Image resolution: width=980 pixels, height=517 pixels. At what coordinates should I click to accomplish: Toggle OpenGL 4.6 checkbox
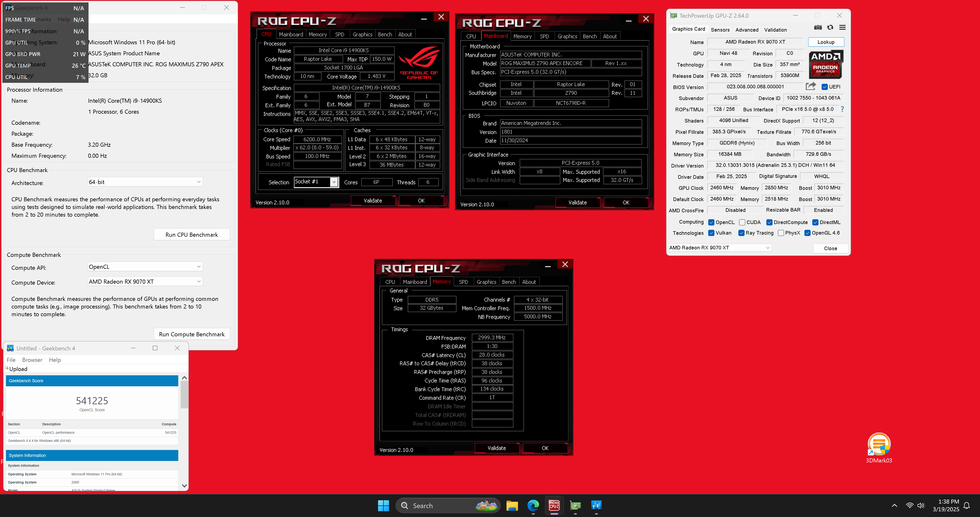[x=807, y=233]
